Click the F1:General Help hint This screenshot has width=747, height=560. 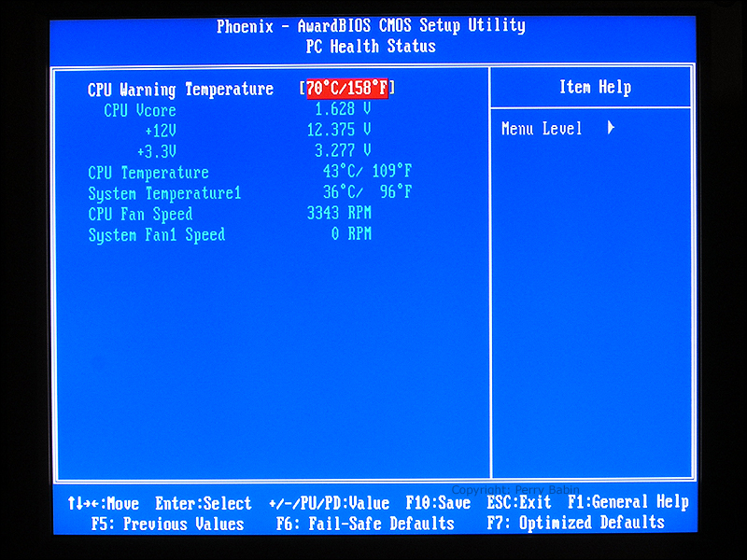(627, 502)
